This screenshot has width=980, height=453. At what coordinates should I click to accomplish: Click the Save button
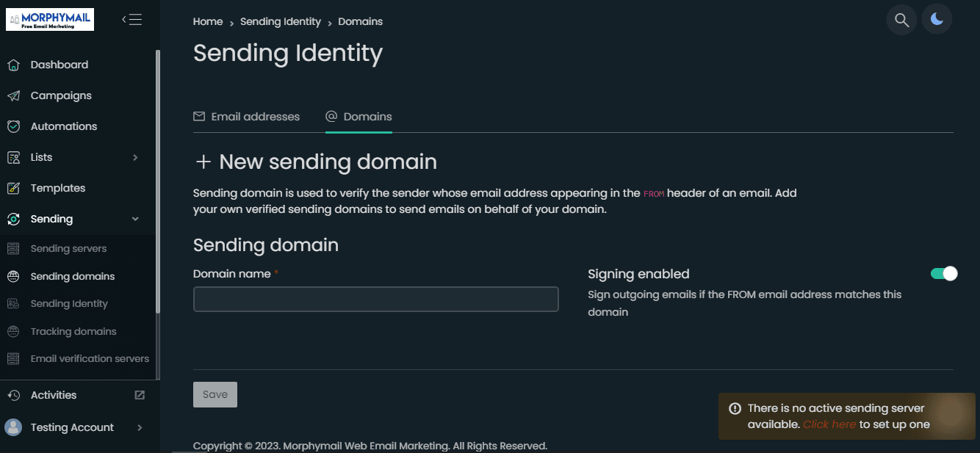tap(215, 394)
